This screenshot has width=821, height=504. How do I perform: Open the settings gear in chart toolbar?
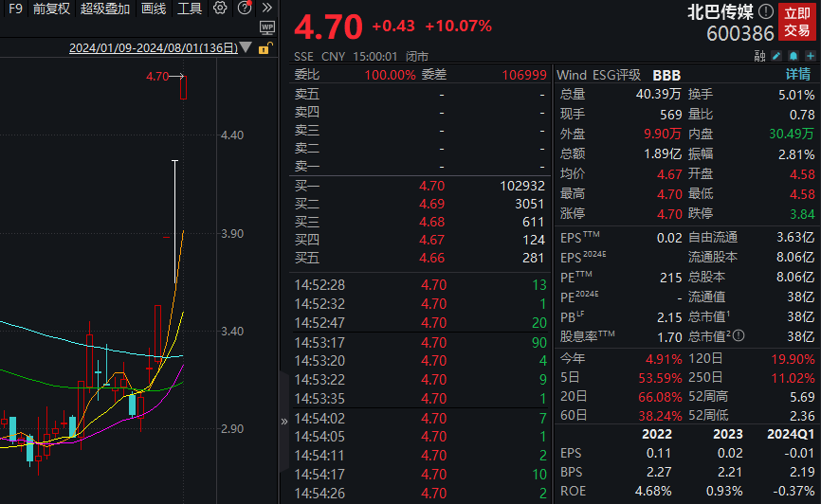(220, 9)
